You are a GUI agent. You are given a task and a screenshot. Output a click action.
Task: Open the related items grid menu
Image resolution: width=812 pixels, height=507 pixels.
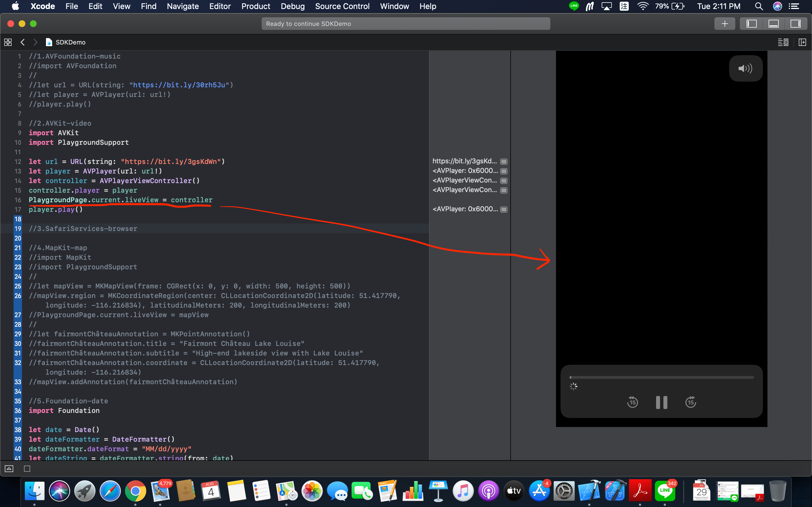[8, 42]
